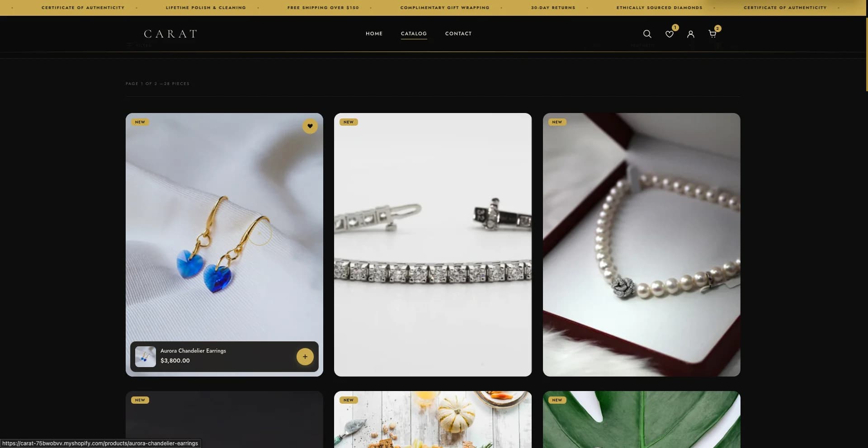Select the Catalog menu item
This screenshot has height=448, width=868.
pyautogui.click(x=414, y=33)
